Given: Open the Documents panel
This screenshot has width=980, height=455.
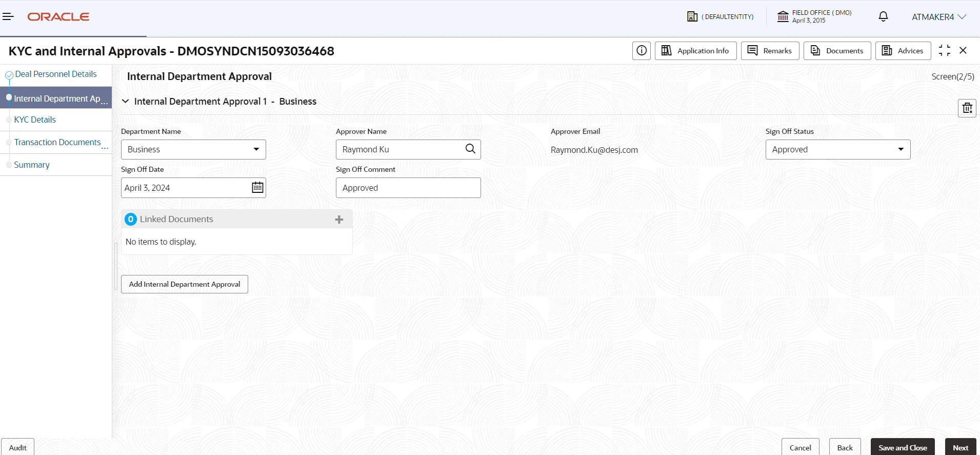Looking at the screenshot, I should point(837,51).
